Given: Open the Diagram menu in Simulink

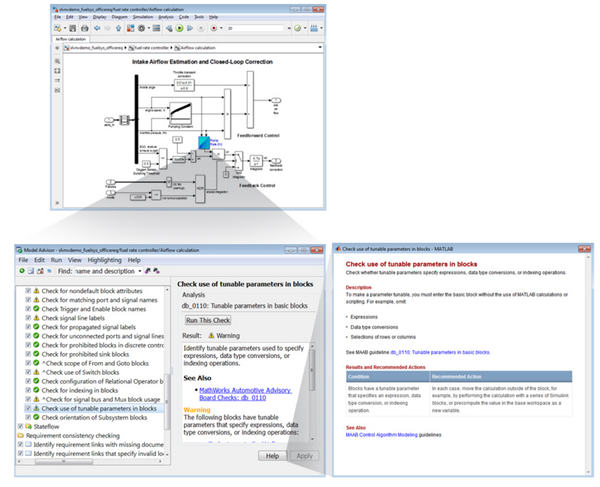Looking at the screenshot, I should coord(120,17).
